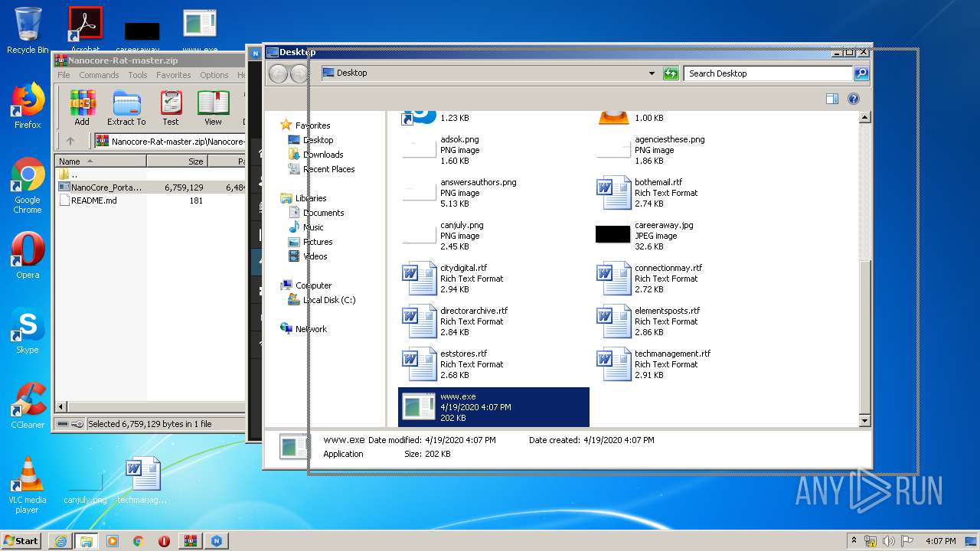Image resolution: width=980 pixels, height=551 pixels.
Task: Open Pictures library in navigation pane
Action: (x=318, y=242)
